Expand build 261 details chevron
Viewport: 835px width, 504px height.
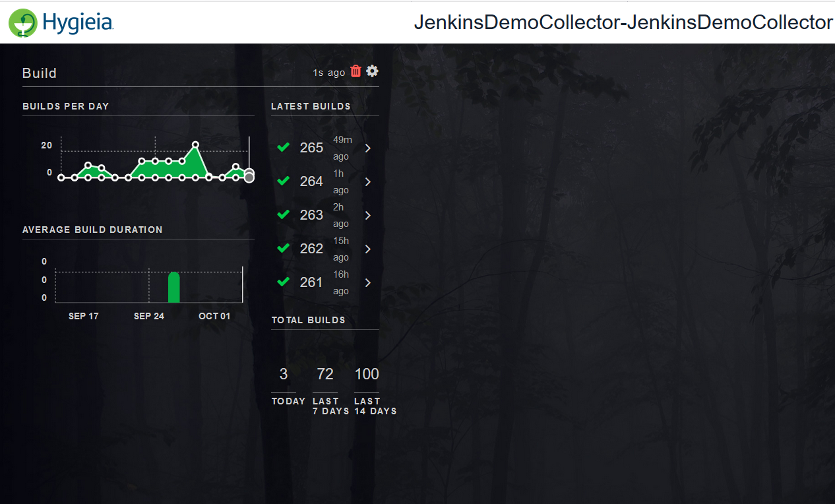tap(368, 283)
